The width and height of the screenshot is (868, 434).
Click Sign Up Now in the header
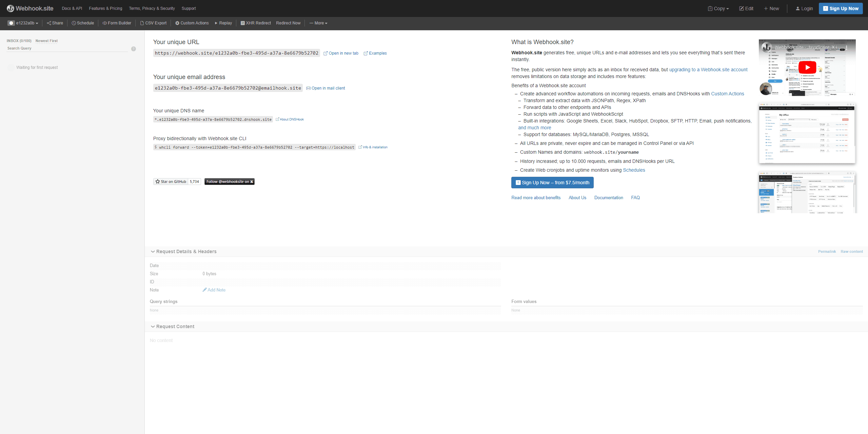click(x=841, y=8)
